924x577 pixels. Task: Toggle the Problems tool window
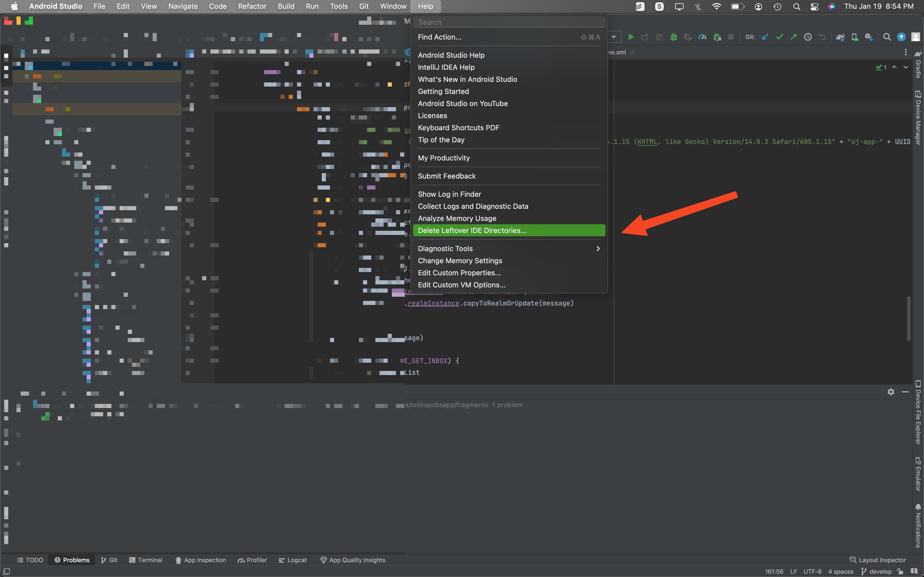72,560
